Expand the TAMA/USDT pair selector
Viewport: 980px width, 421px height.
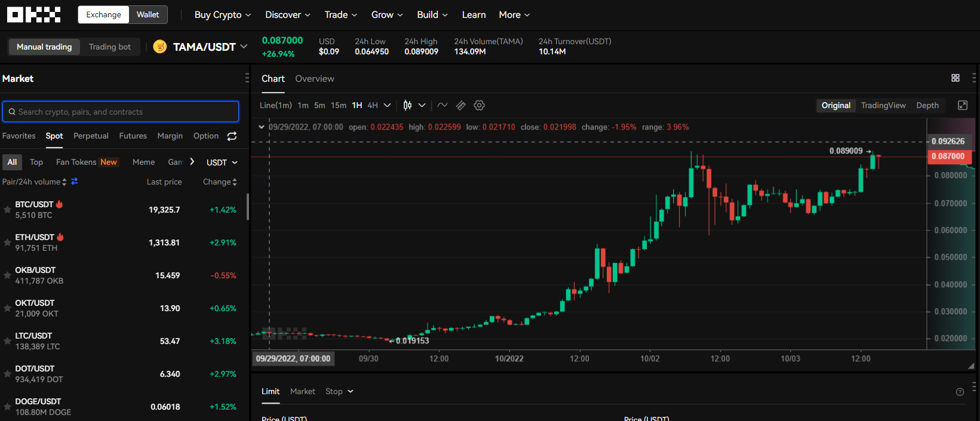point(244,47)
